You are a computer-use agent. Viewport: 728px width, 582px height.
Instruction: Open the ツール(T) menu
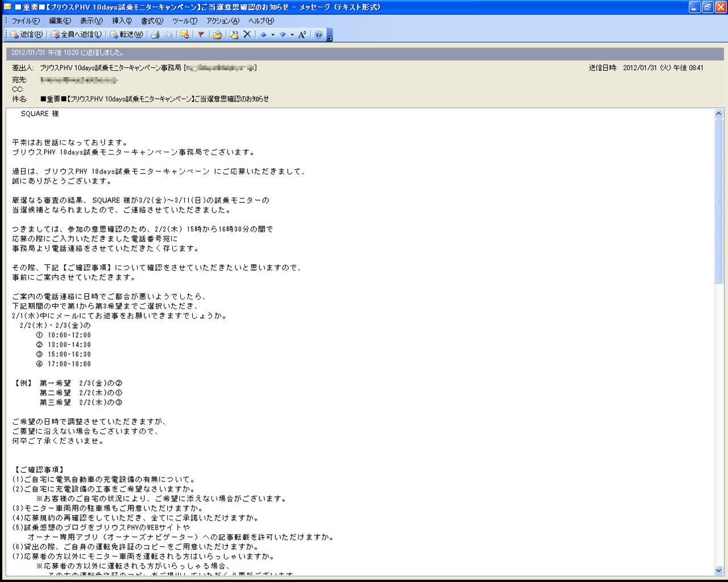(185, 20)
